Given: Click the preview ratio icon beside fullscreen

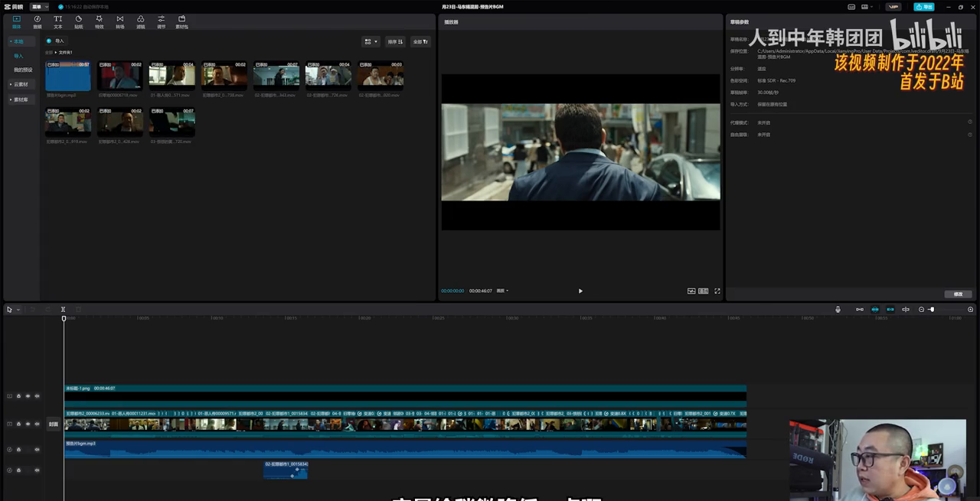Looking at the screenshot, I should pyautogui.click(x=704, y=291).
